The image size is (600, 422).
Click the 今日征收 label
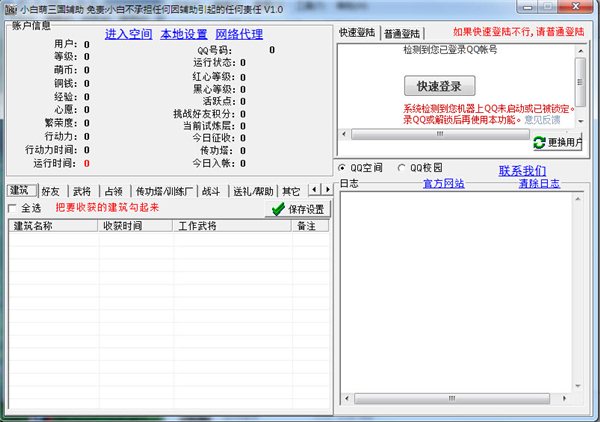click(x=215, y=138)
